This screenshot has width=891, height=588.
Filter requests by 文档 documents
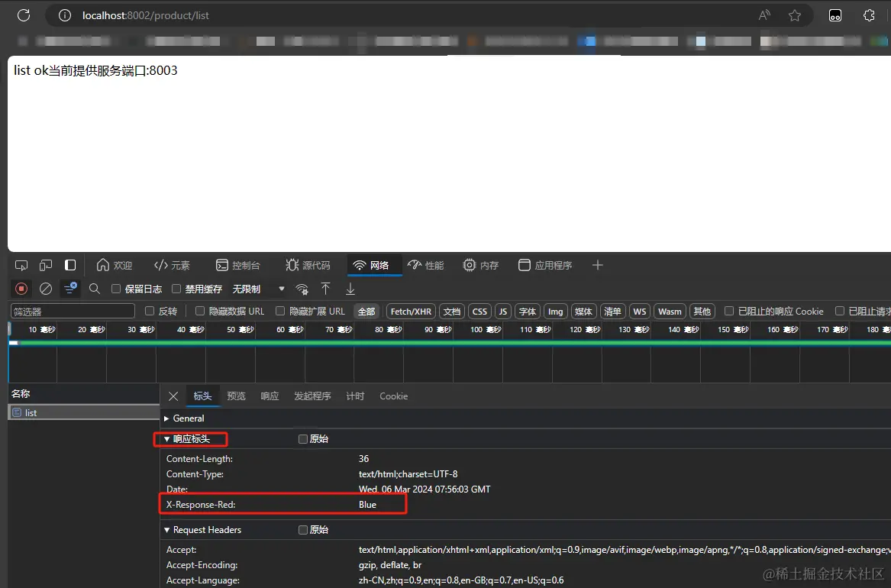click(452, 312)
